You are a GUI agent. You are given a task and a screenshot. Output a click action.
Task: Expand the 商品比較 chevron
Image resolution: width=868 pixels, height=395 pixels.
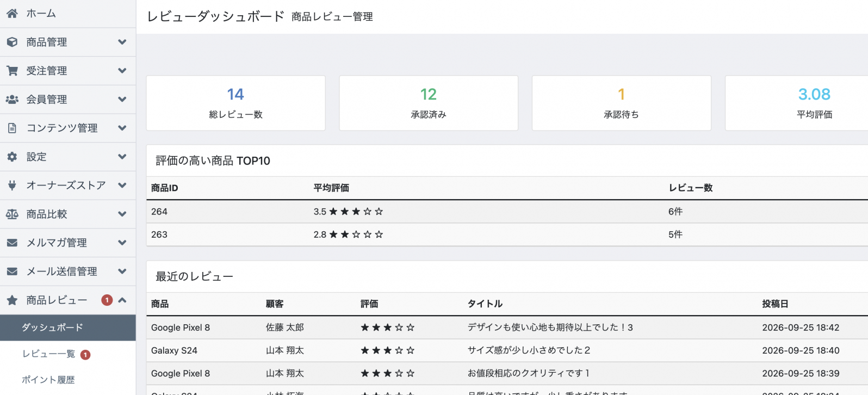click(x=122, y=214)
